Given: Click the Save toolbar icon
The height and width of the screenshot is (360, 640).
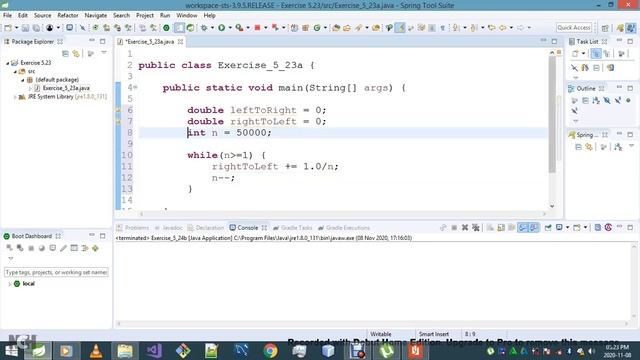Looking at the screenshot, I should point(25,28).
